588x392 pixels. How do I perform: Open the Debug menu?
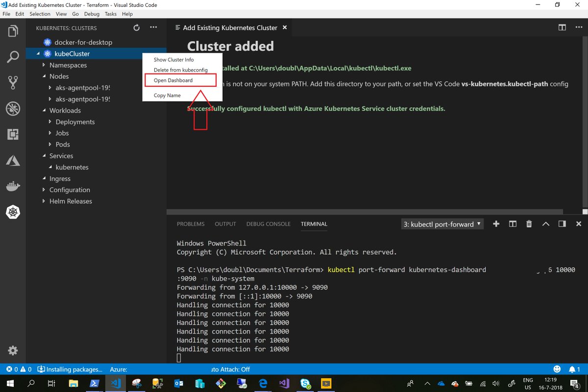pyautogui.click(x=92, y=14)
